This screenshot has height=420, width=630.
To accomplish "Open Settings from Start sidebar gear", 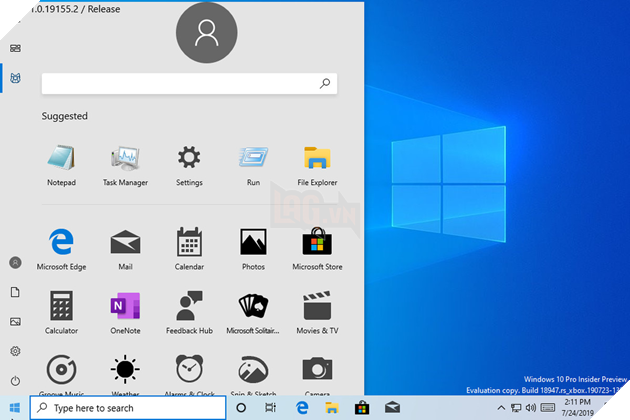I will (x=15, y=351).
